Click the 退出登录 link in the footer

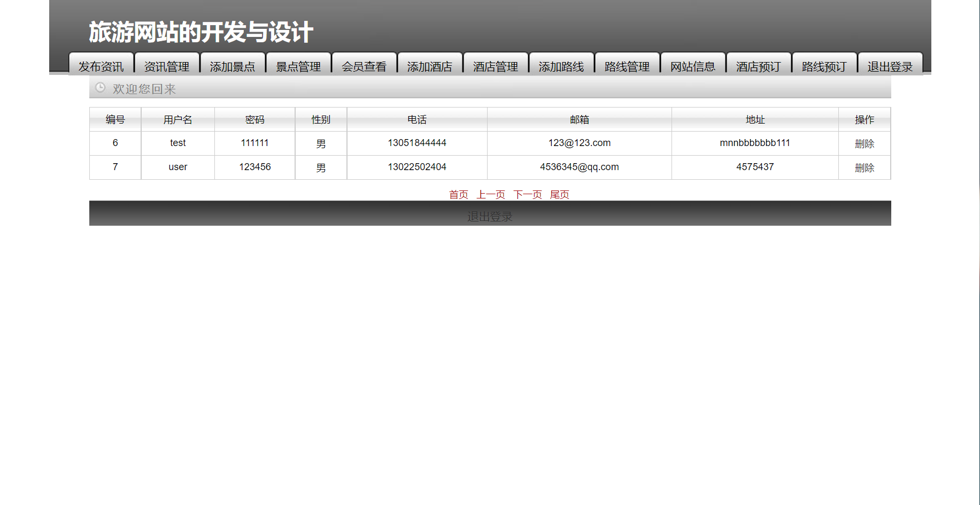490,217
